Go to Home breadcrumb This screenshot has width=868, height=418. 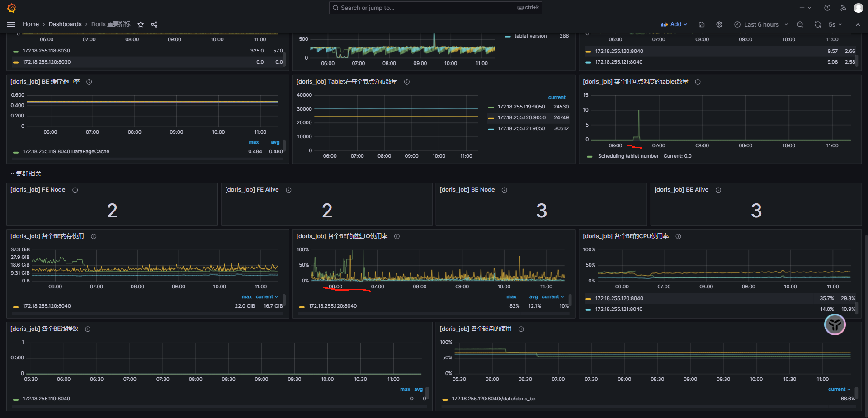click(31, 24)
